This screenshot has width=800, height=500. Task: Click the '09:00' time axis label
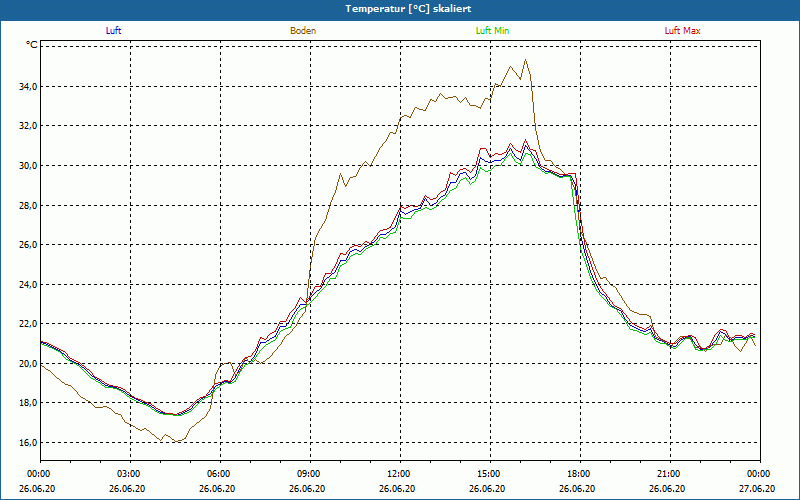tap(311, 474)
